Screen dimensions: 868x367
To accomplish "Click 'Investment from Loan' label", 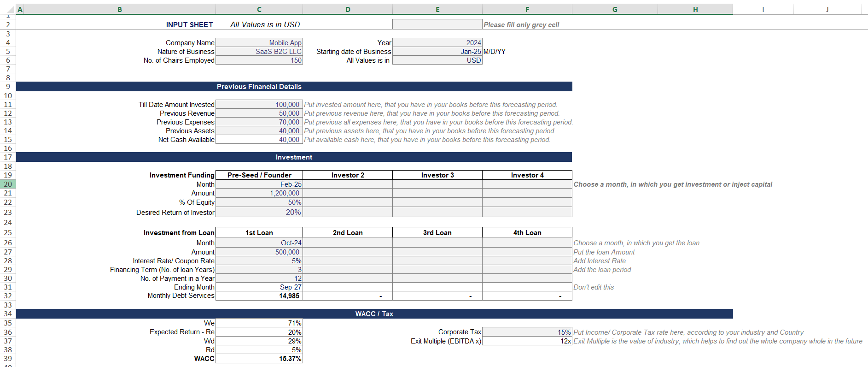I will pyautogui.click(x=179, y=233).
